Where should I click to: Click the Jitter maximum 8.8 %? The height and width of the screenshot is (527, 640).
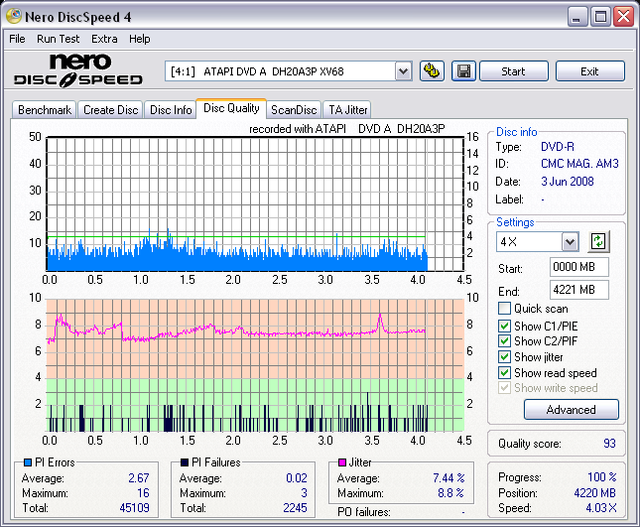tap(451, 493)
